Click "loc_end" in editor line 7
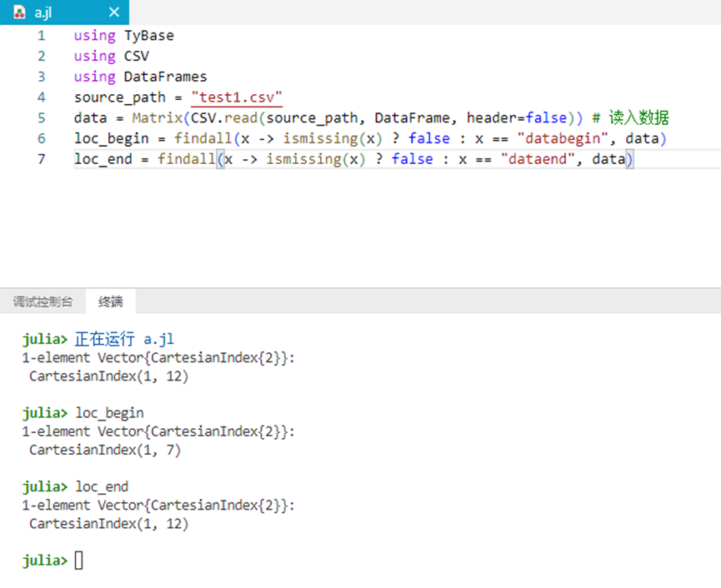721x588 pixels. [x=103, y=159]
